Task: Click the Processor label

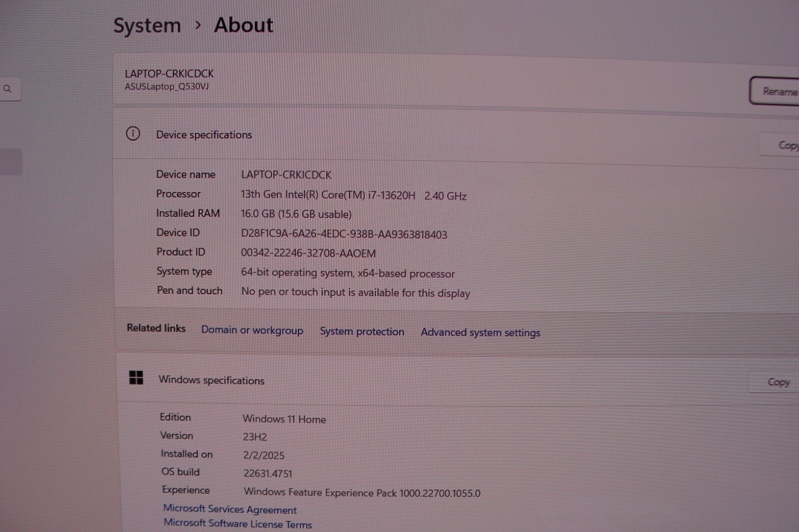Action: click(x=178, y=194)
